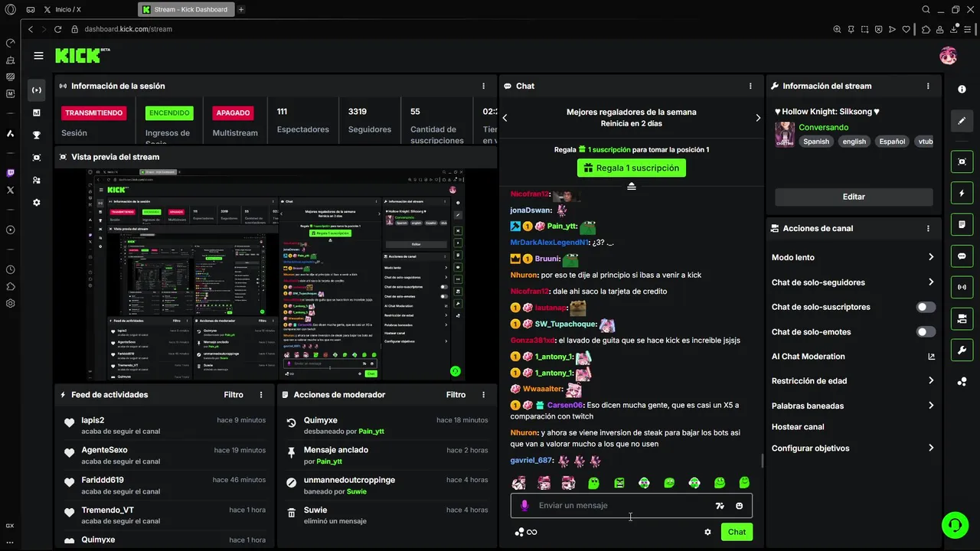Open chat settings gear next to Chat button

point(707,532)
